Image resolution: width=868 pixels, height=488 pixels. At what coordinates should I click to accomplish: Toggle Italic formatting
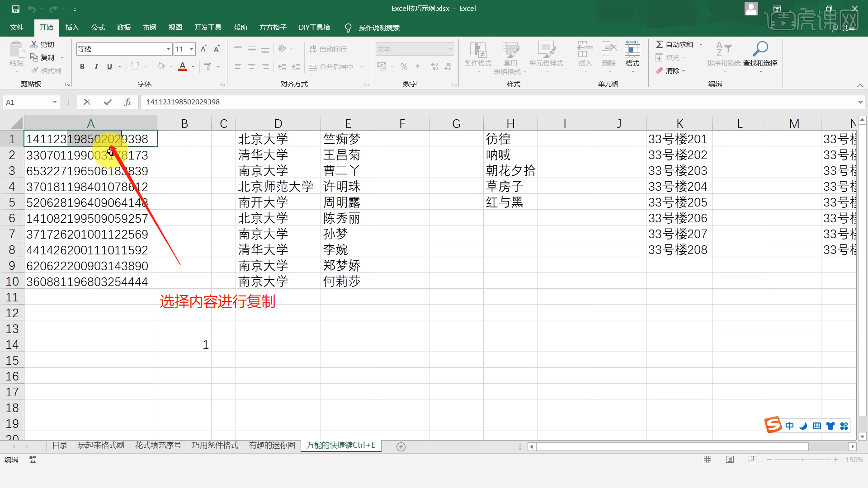(95, 66)
